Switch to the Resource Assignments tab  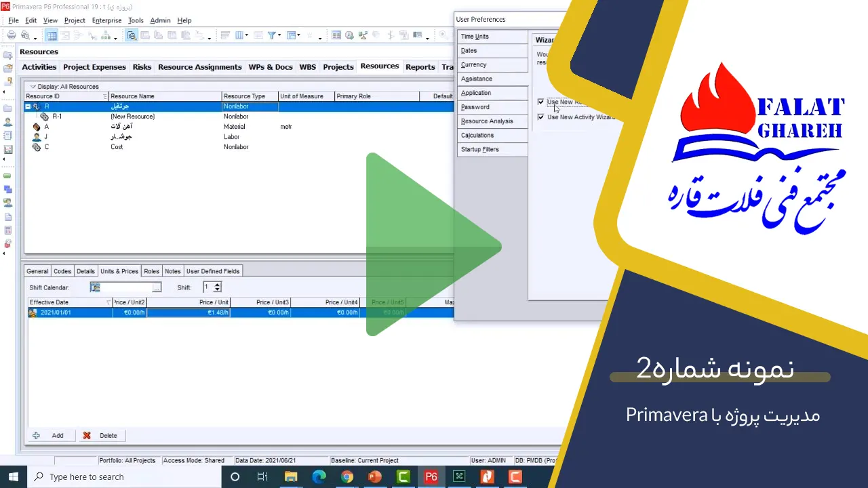[x=199, y=67]
